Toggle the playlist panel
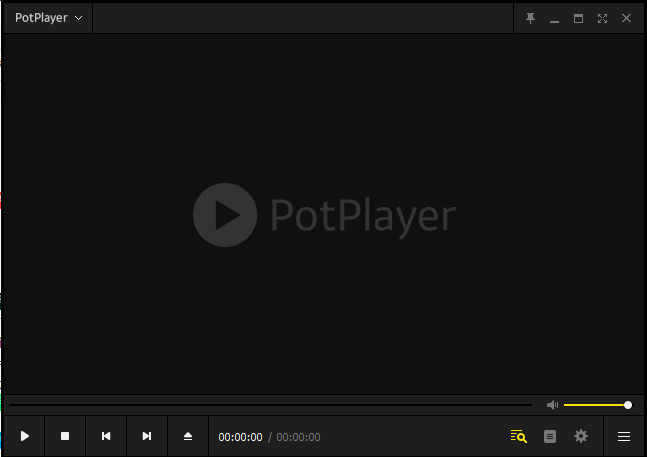 pyautogui.click(x=550, y=436)
